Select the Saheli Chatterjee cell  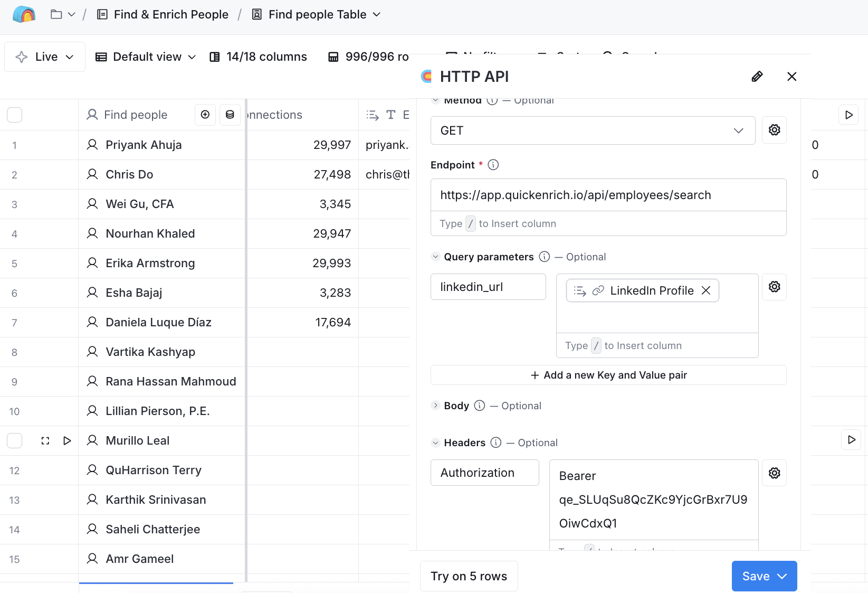(x=162, y=529)
